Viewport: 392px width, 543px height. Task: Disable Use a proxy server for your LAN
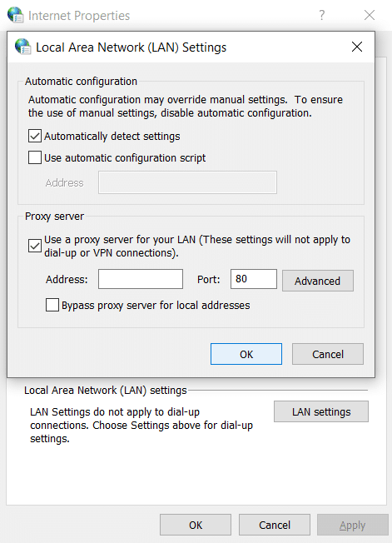(x=35, y=246)
